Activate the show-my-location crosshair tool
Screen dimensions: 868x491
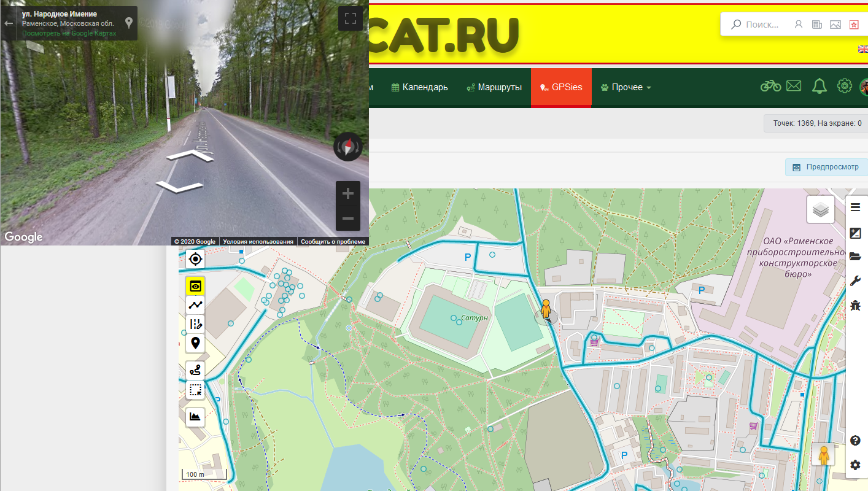[195, 258]
